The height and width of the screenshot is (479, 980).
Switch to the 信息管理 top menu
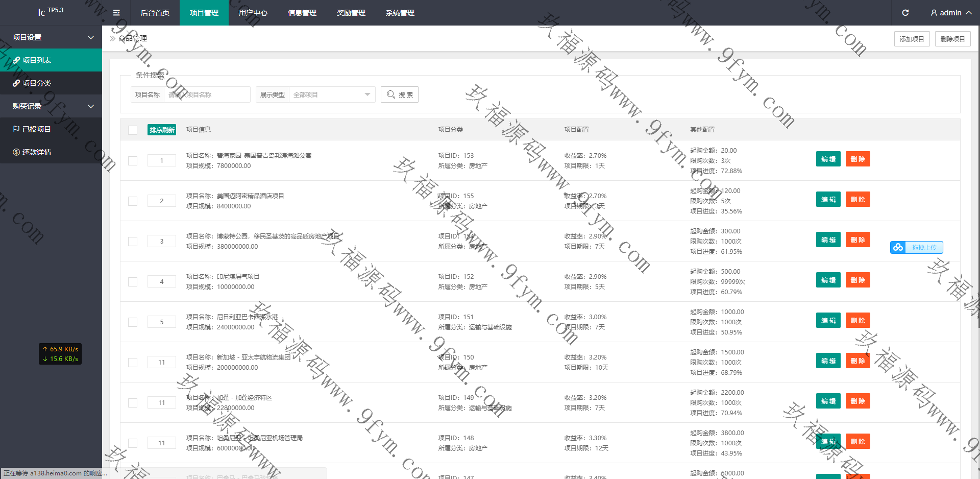[x=302, y=13]
